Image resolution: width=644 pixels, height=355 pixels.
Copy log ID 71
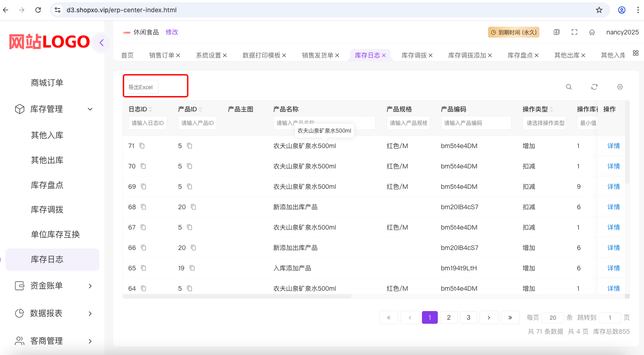tap(142, 146)
